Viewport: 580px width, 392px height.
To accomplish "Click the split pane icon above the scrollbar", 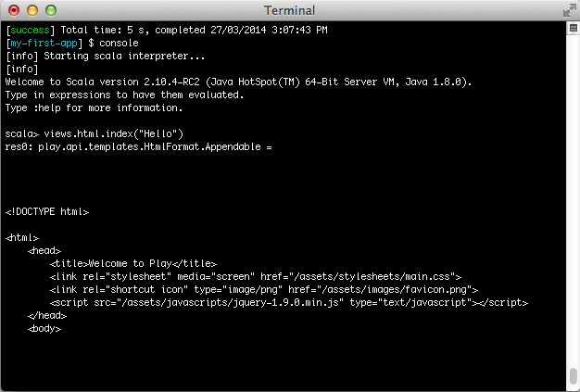I will (x=572, y=28).
